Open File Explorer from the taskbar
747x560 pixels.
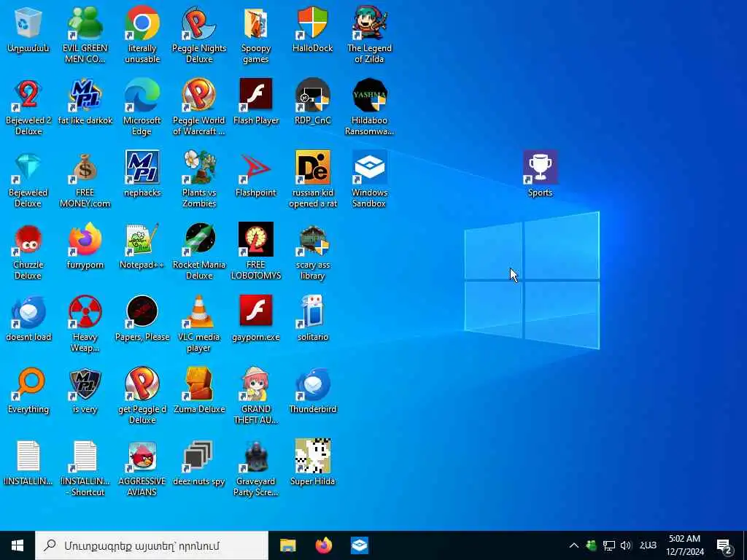click(x=287, y=545)
